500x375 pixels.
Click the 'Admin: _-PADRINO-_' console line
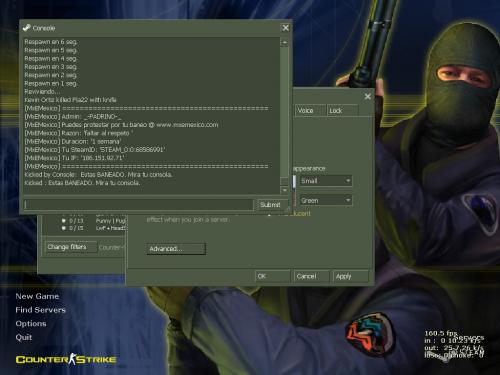point(73,117)
